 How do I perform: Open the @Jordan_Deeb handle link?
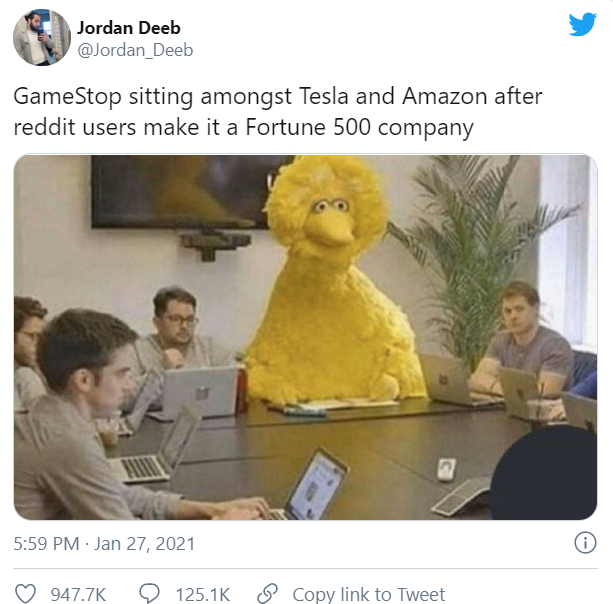[135, 50]
